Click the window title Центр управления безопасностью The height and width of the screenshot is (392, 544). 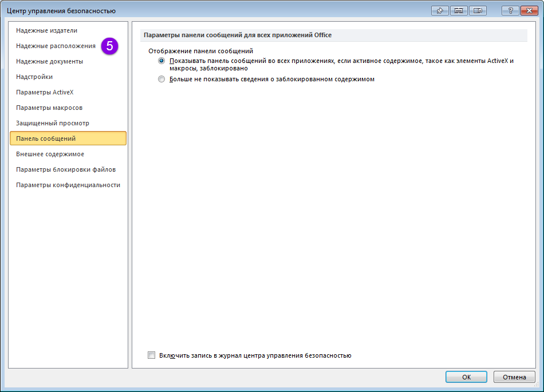(x=61, y=11)
